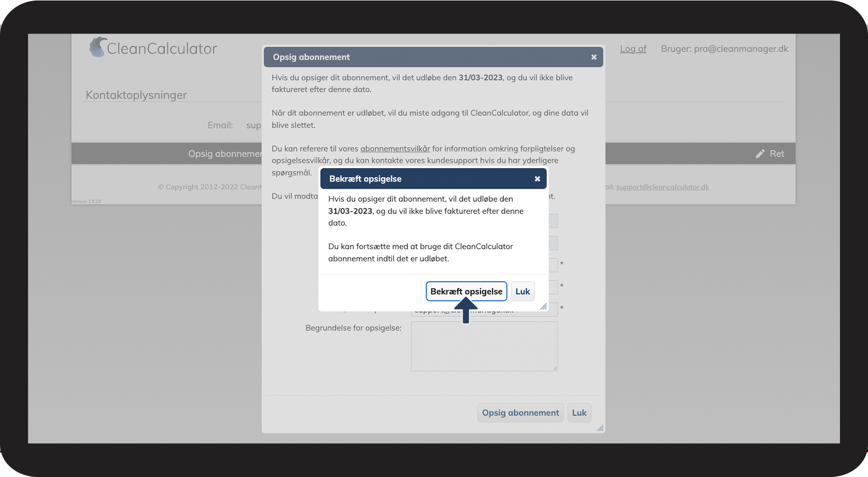
Task: Click the Kontaktoplysninger heading
Action: point(136,95)
